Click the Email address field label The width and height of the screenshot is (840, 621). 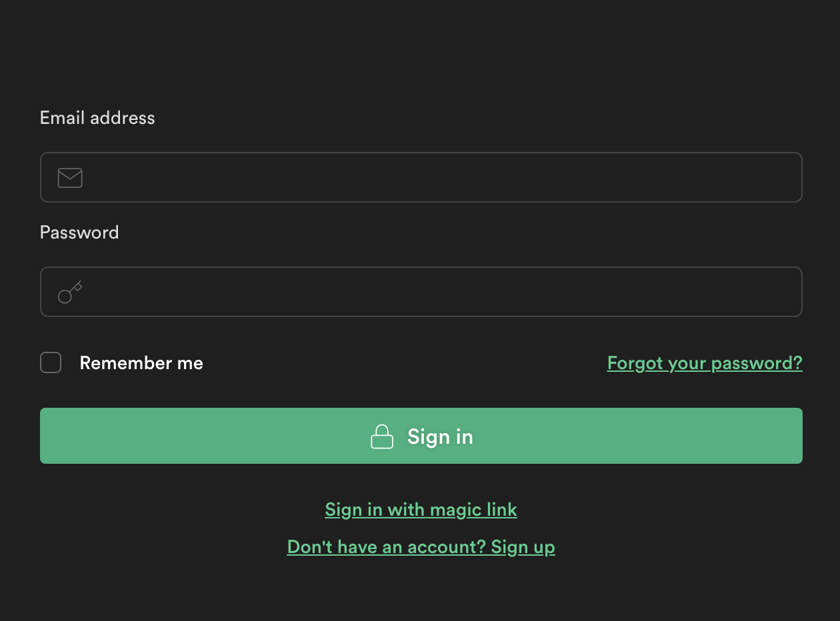pos(97,118)
